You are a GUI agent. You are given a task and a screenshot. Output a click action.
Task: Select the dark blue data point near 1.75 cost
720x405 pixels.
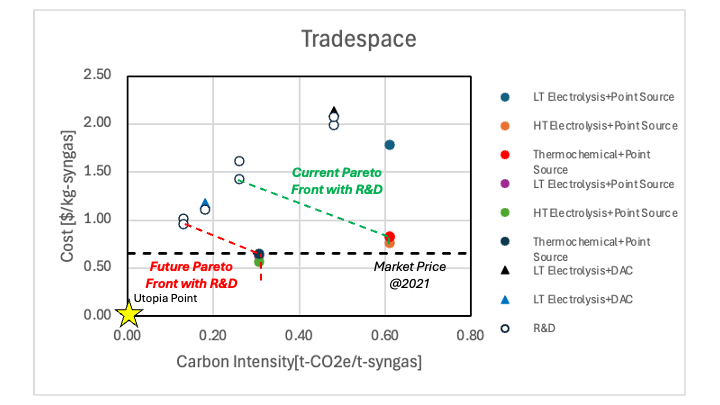tap(389, 145)
